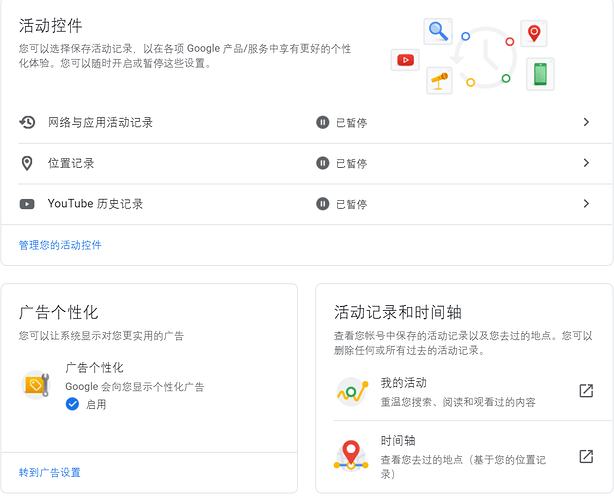Click the pause icon in YouTube 历史记录 row
Viewport: 614px width, 500px height.
322,204
